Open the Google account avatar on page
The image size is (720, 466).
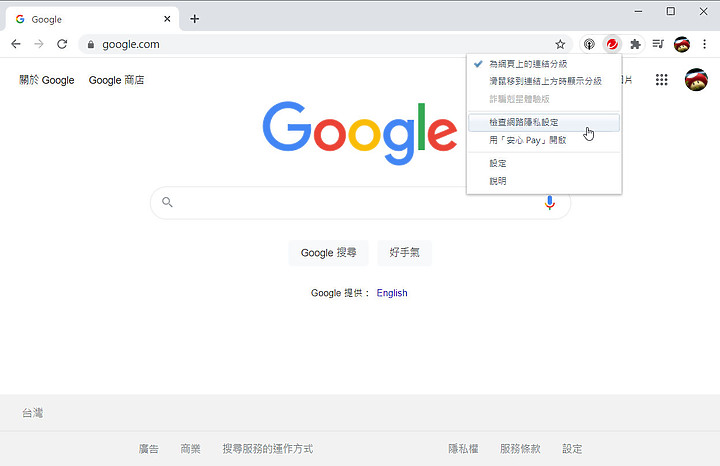[696, 80]
